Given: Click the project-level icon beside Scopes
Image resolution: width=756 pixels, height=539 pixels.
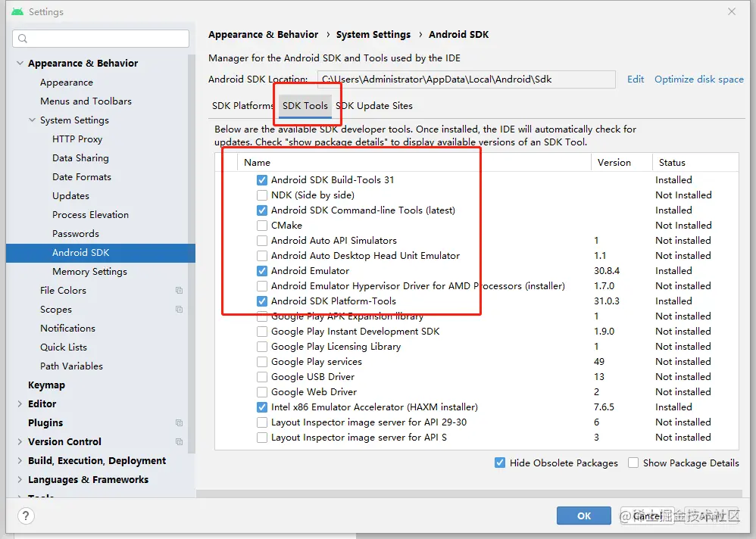Looking at the screenshot, I should point(180,310).
